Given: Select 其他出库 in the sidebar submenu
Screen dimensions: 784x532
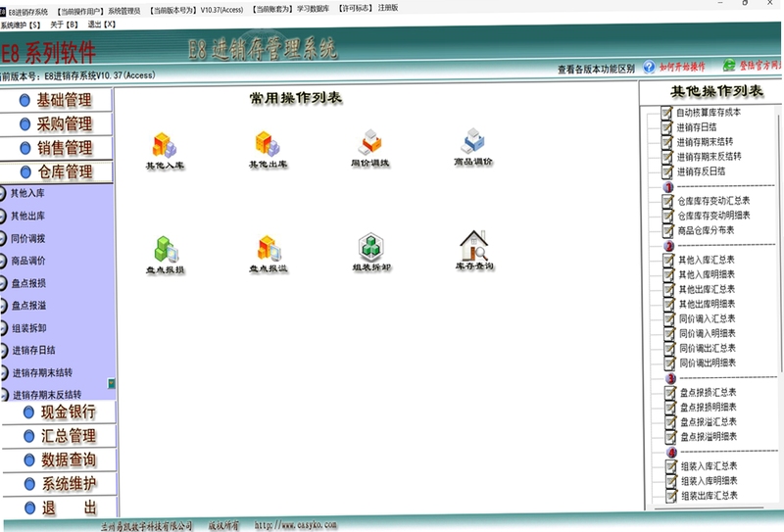Looking at the screenshot, I should [x=28, y=216].
